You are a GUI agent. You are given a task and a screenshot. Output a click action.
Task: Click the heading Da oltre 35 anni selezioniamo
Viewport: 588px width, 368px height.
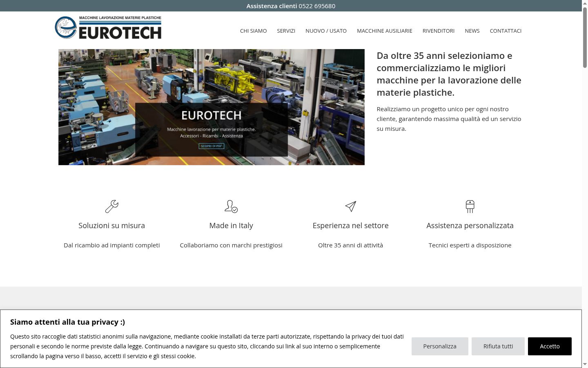pyautogui.click(x=449, y=74)
